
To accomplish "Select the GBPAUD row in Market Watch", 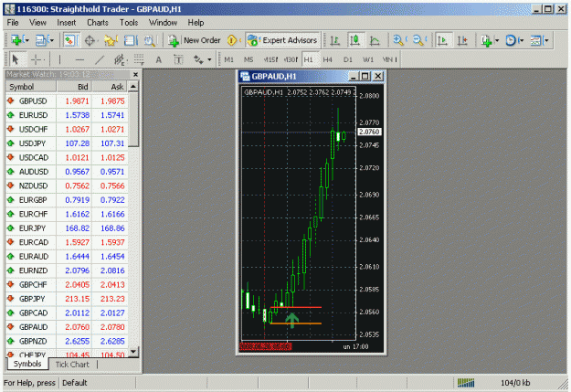I will [x=67, y=327].
